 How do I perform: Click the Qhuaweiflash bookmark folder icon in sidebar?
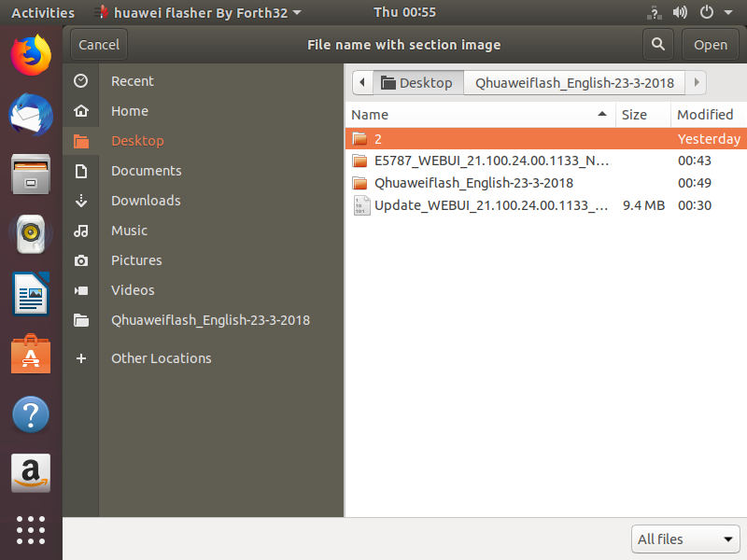81,320
